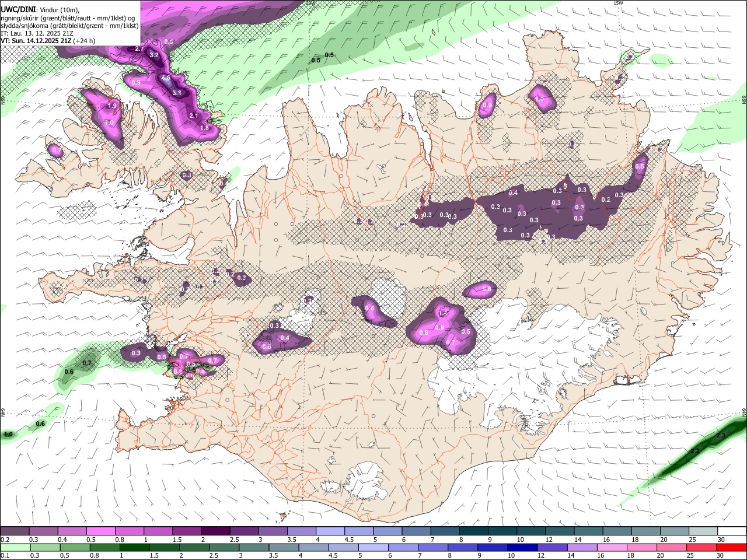Pick the dark purple upper legend swatch at 2

(215, 531)
